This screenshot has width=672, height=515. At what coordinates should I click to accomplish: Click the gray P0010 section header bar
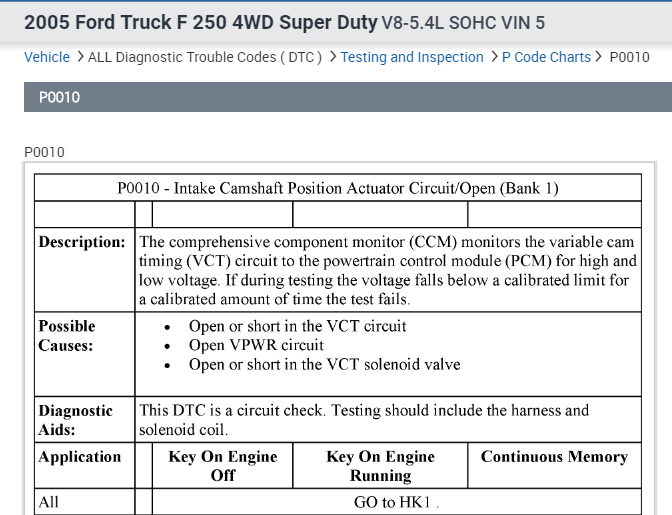point(336,98)
